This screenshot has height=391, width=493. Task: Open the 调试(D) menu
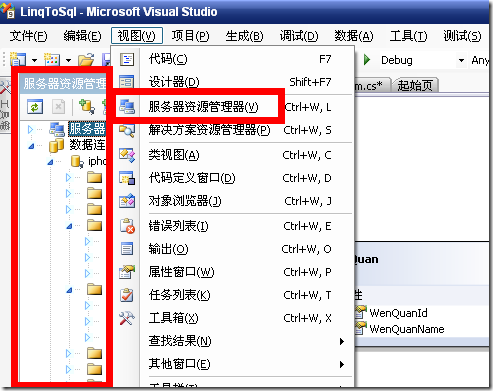pos(299,36)
